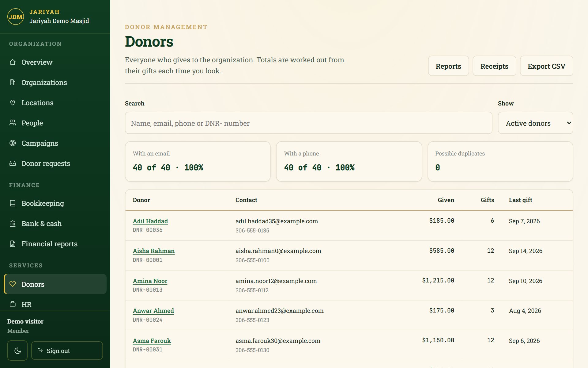Open Asma Farouk's donor profile
Screen dimensions: 588x368
pos(152,341)
